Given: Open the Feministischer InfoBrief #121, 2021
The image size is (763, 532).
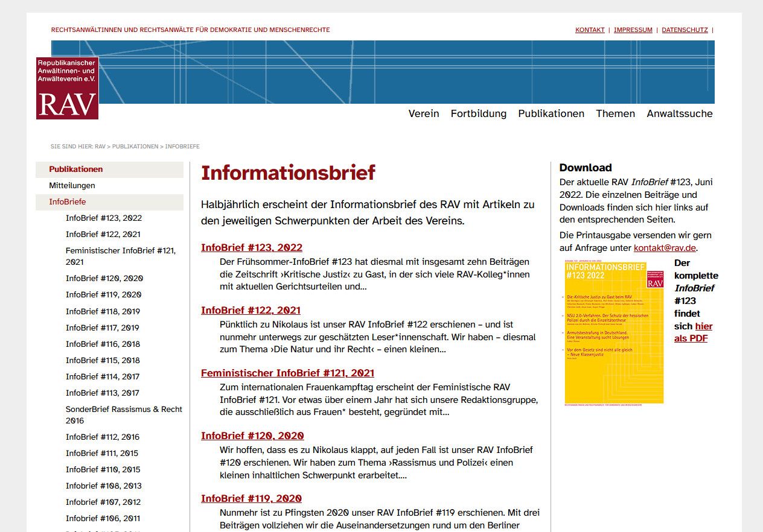Looking at the screenshot, I should [x=287, y=373].
